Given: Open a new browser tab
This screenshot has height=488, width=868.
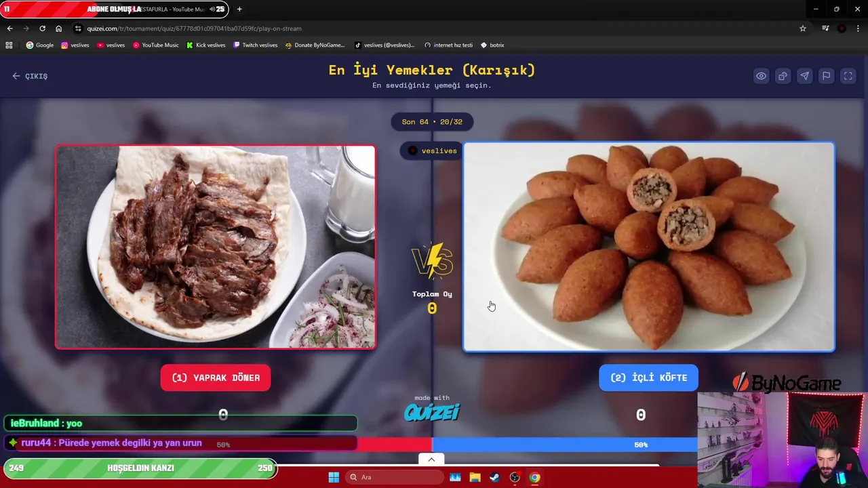Looking at the screenshot, I should 239,9.
